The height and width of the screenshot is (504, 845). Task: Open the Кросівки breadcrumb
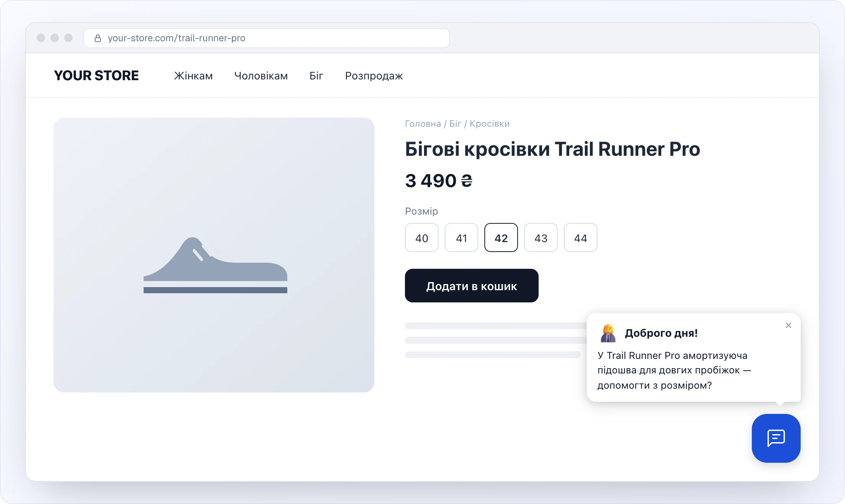click(x=489, y=124)
